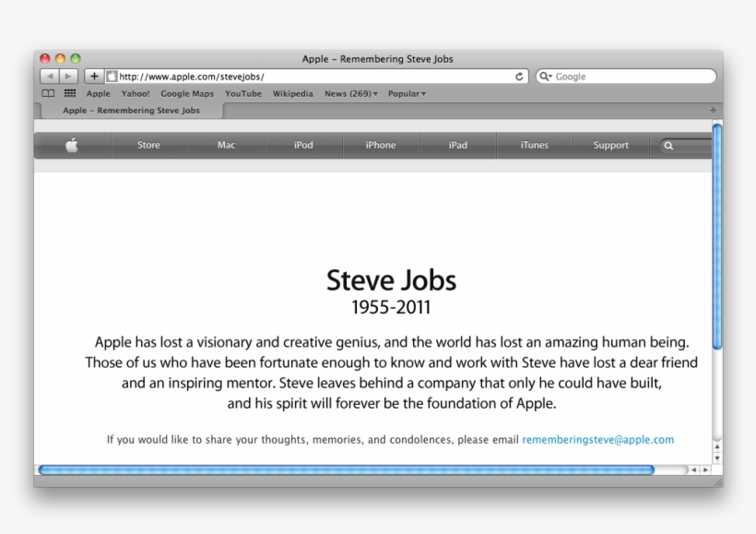
Task: Open the Google Maps bookmark
Action: 187,93
